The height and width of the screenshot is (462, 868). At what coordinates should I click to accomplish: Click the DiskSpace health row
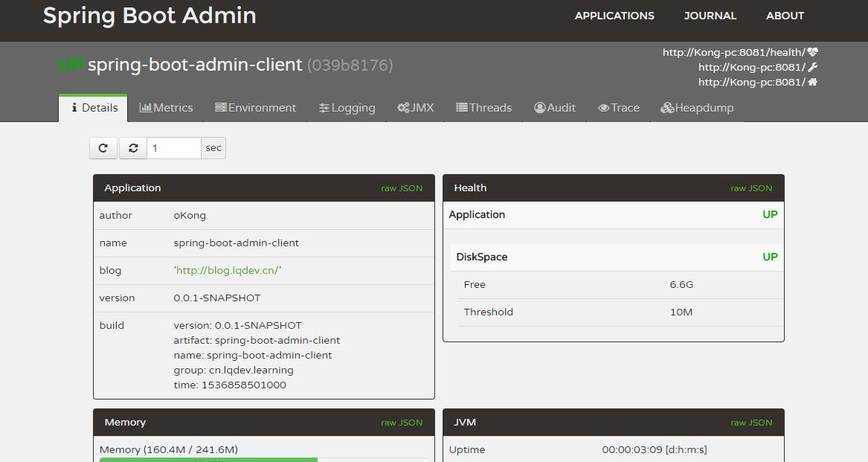click(x=617, y=257)
